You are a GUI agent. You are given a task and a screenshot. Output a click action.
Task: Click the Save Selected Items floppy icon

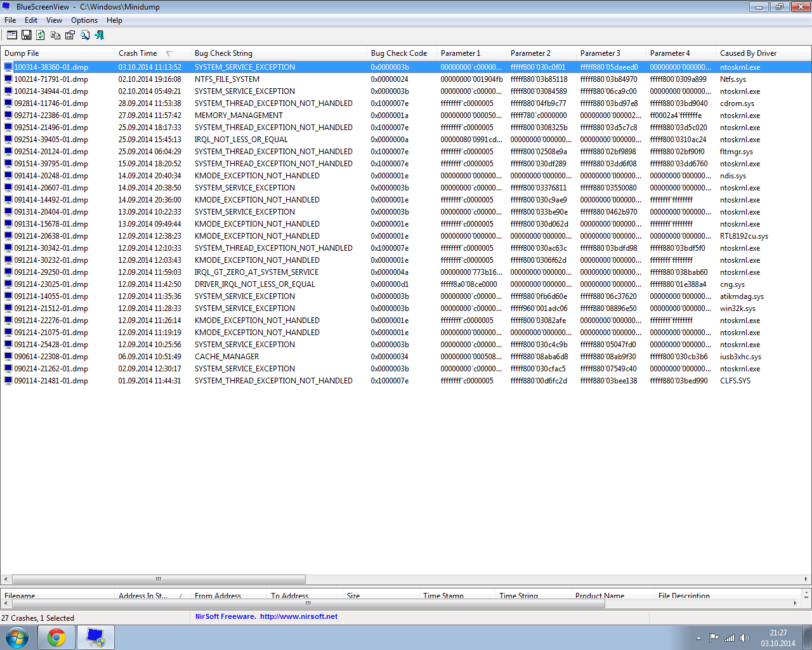(x=26, y=35)
